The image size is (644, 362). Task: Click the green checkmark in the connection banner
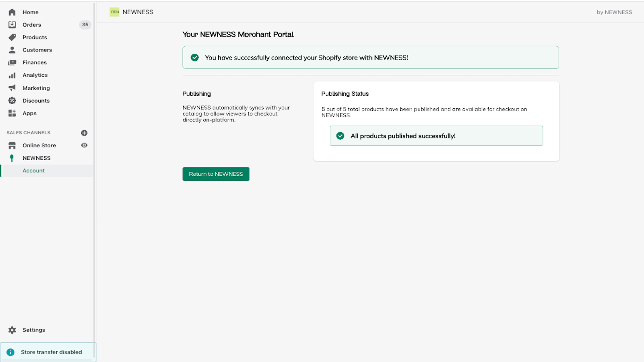point(195,58)
